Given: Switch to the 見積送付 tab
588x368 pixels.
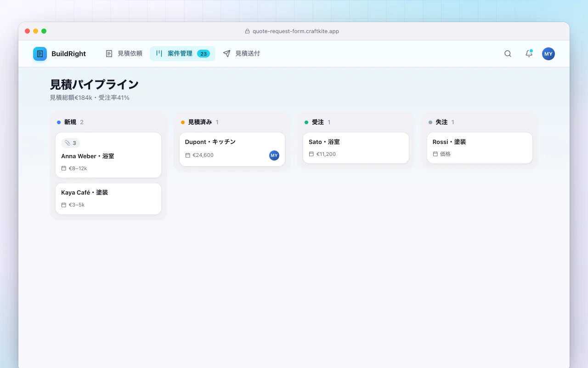Looking at the screenshot, I should click(x=241, y=54).
